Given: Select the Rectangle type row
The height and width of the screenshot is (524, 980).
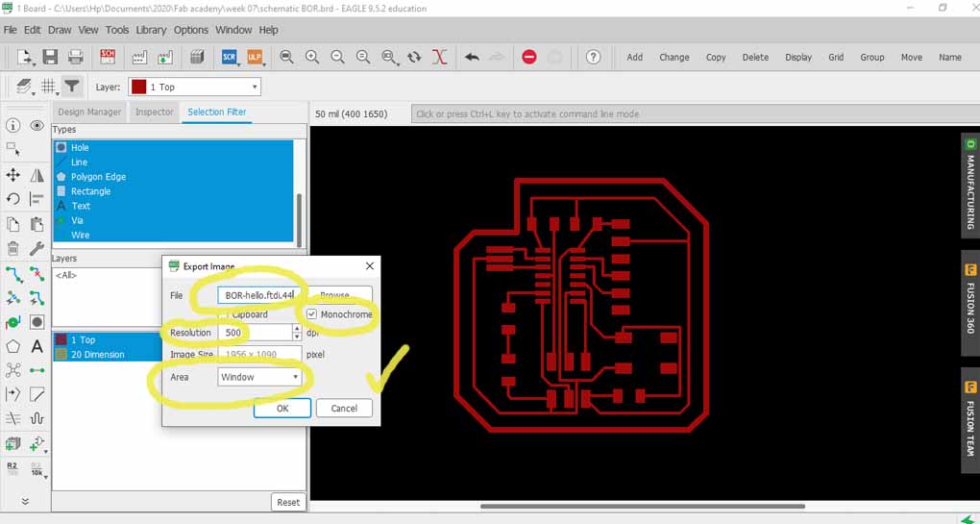Looking at the screenshot, I should pyautogui.click(x=173, y=191).
